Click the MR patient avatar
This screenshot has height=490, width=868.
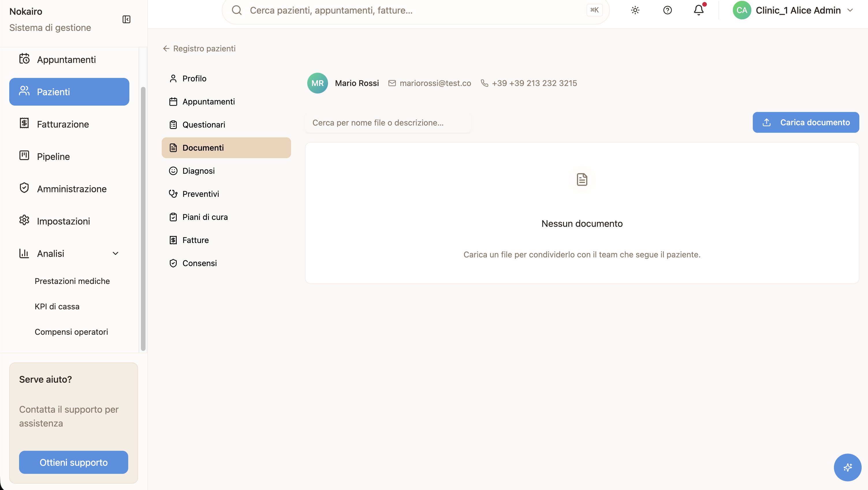click(x=317, y=83)
